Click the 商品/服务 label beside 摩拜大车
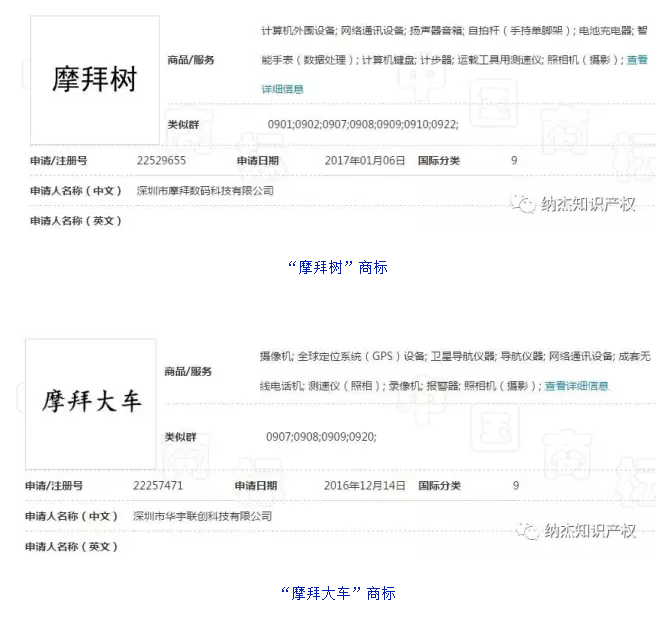Image resolution: width=668 pixels, height=629 pixels. click(x=188, y=372)
